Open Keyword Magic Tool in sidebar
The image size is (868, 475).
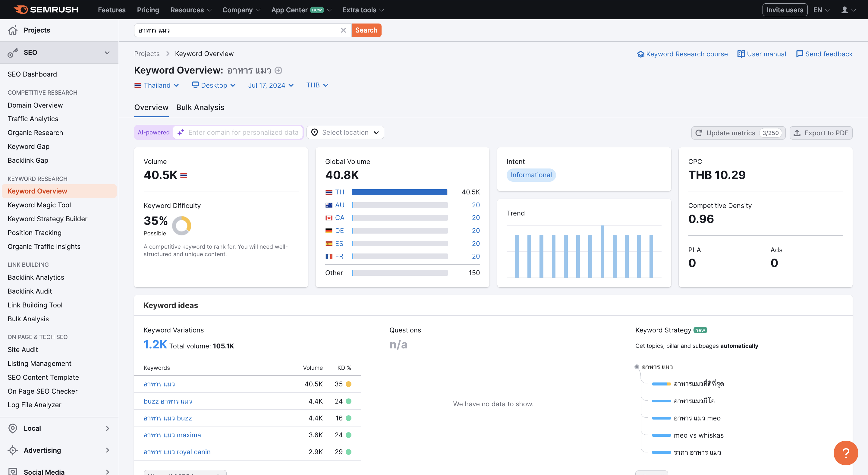tap(39, 205)
